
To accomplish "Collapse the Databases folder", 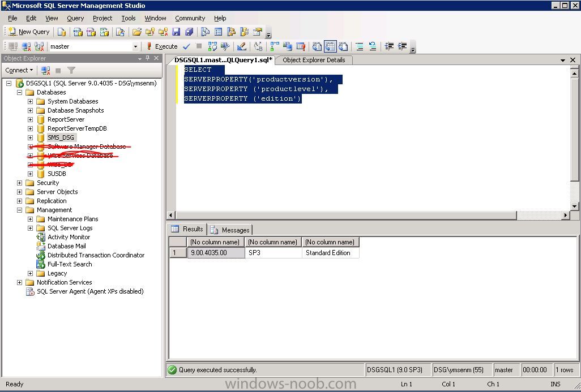I will tap(20, 93).
